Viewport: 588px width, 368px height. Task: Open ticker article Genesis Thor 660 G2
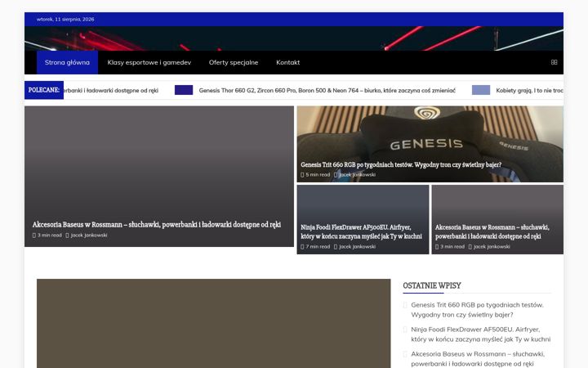click(327, 91)
